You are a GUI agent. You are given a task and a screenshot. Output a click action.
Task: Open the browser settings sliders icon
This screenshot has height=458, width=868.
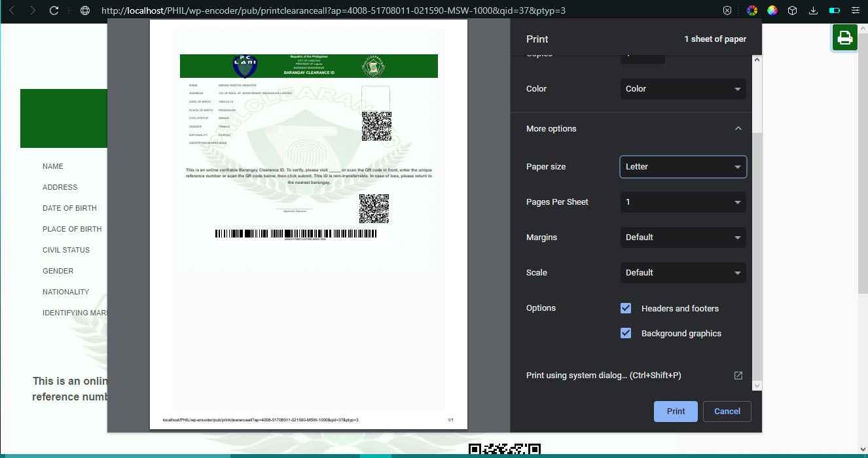pos(855,10)
